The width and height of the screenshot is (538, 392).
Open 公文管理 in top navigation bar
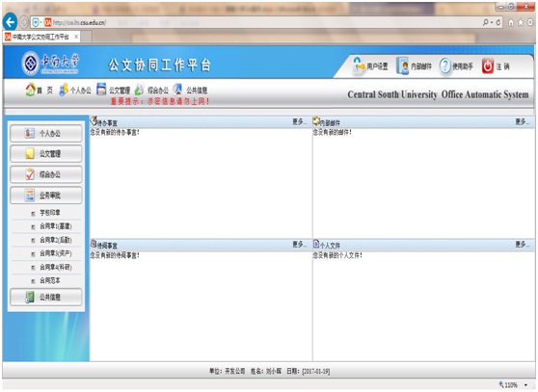click(x=113, y=90)
